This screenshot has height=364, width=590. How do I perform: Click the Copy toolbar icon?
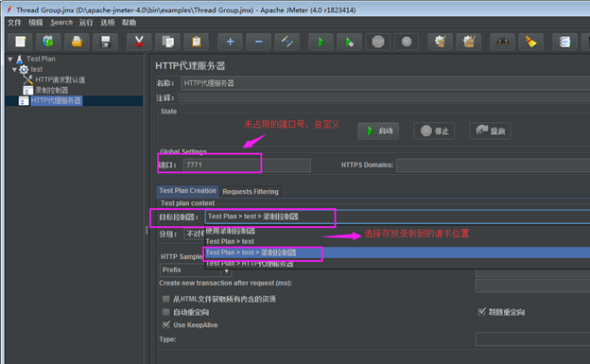167,42
